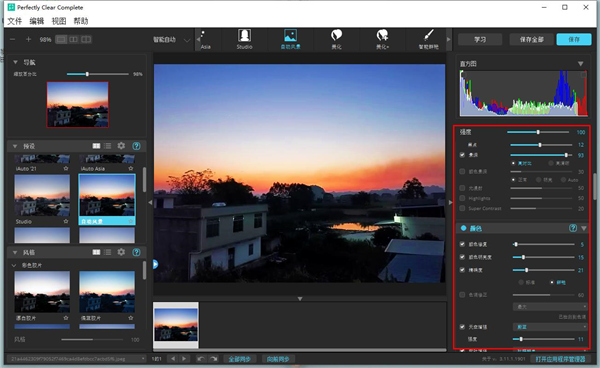Open the 帮助 menu

(x=81, y=21)
